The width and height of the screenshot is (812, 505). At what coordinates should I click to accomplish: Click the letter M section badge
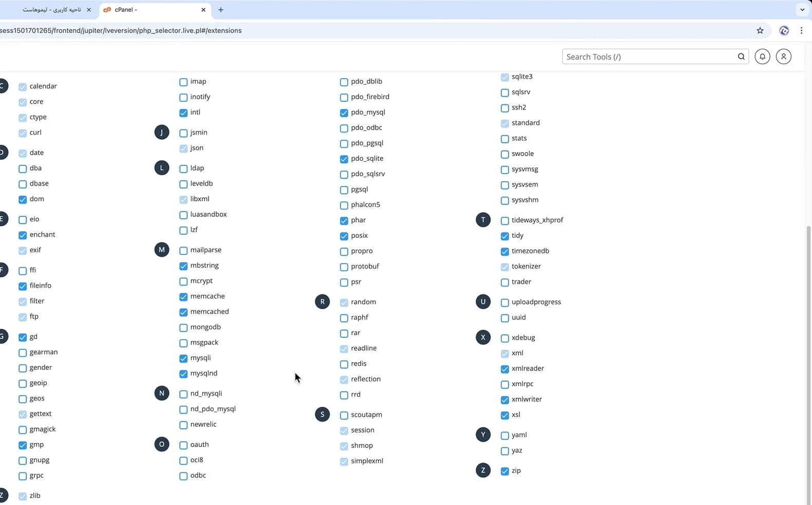tap(162, 250)
